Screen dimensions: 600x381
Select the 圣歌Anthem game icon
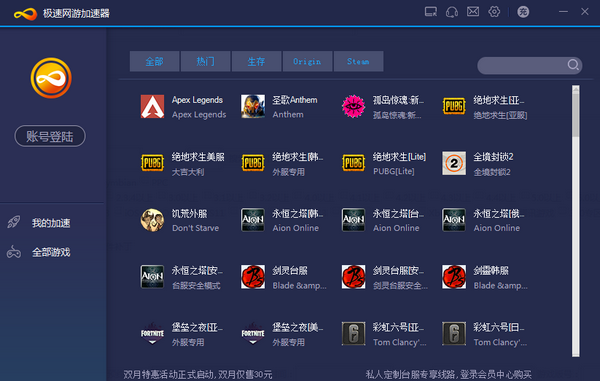click(253, 106)
